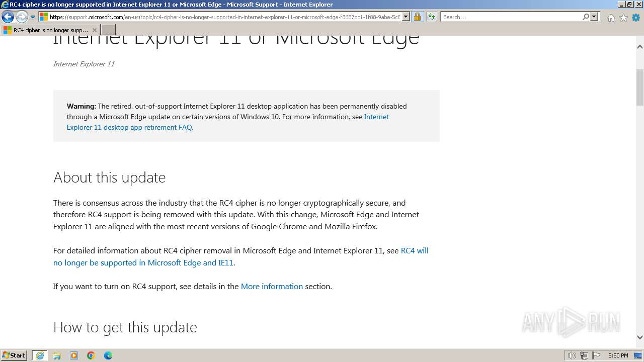Click the network tray icon

coord(584,355)
